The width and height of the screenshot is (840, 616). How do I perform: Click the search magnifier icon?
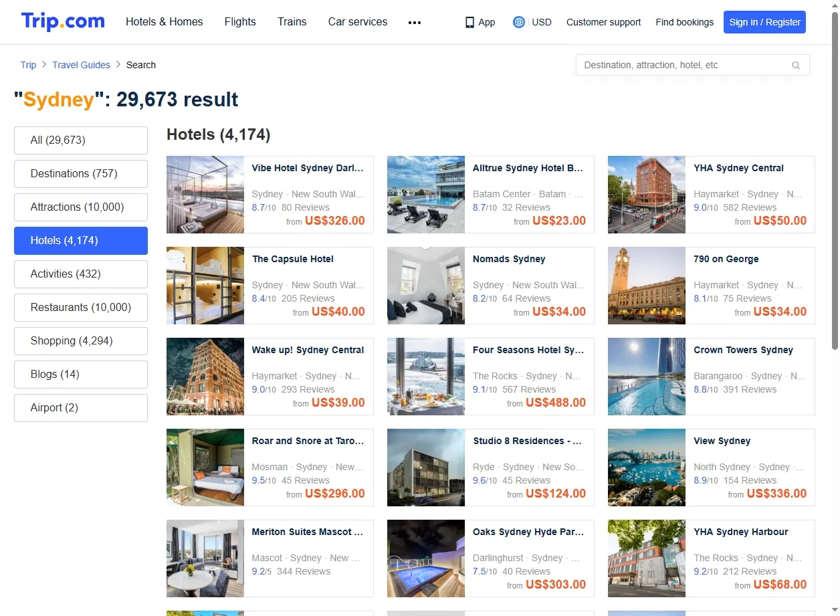click(796, 65)
